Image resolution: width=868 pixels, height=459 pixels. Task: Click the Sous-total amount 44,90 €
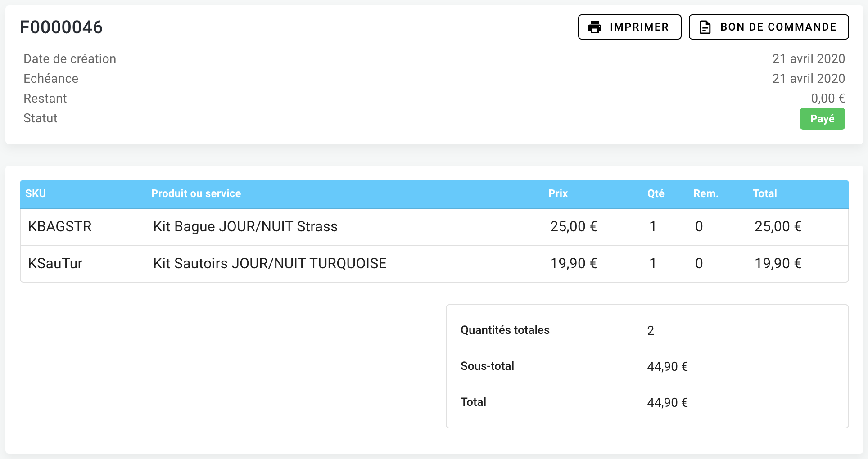pyautogui.click(x=667, y=366)
